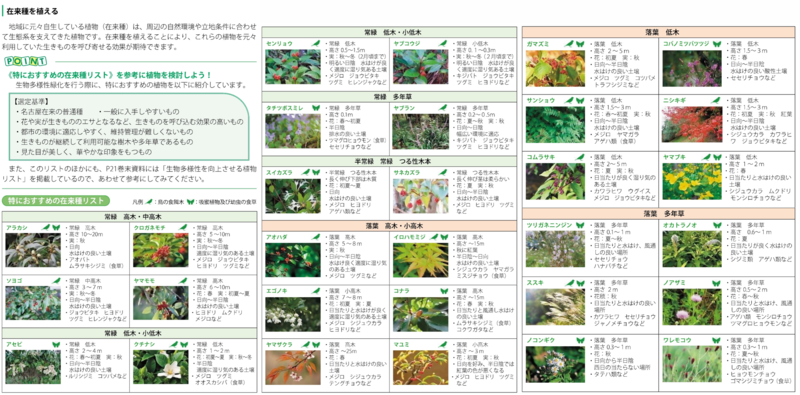This screenshot has height=395, width=800.
Task: Click the butterfly icon next to コバノミツバツツジ
Action: (717, 44)
